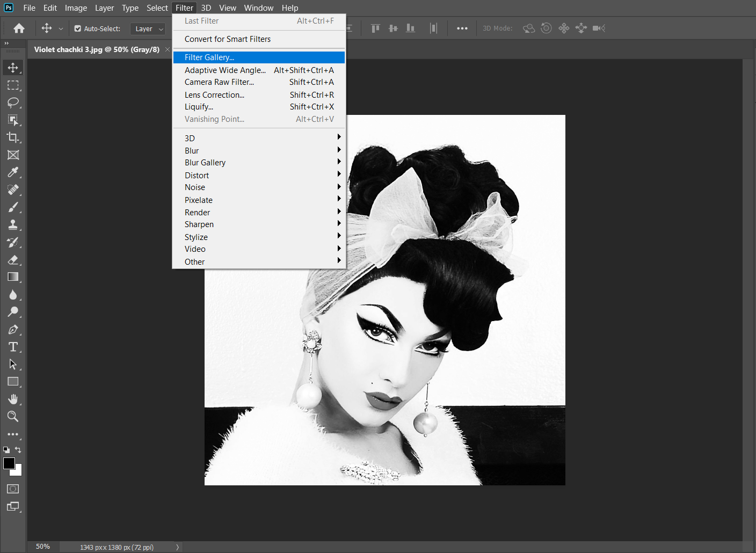Expand the Noise submenu

(x=259, y=187)
